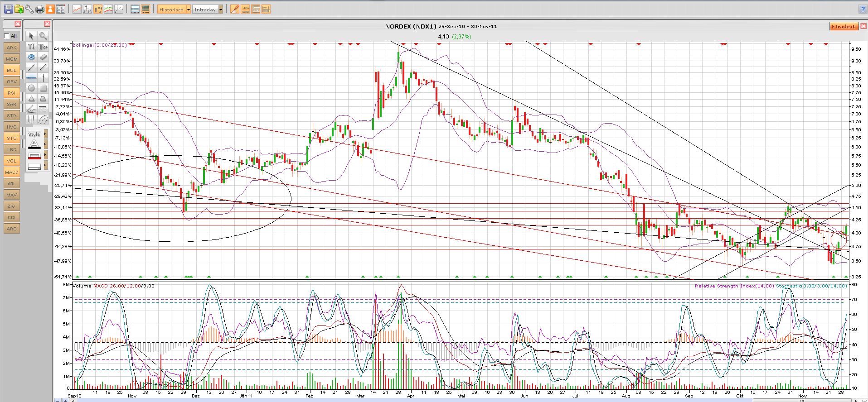Open the red line color swatch
Screen dimensions: 868x402
pyautogui.click(x=34, y=156)
